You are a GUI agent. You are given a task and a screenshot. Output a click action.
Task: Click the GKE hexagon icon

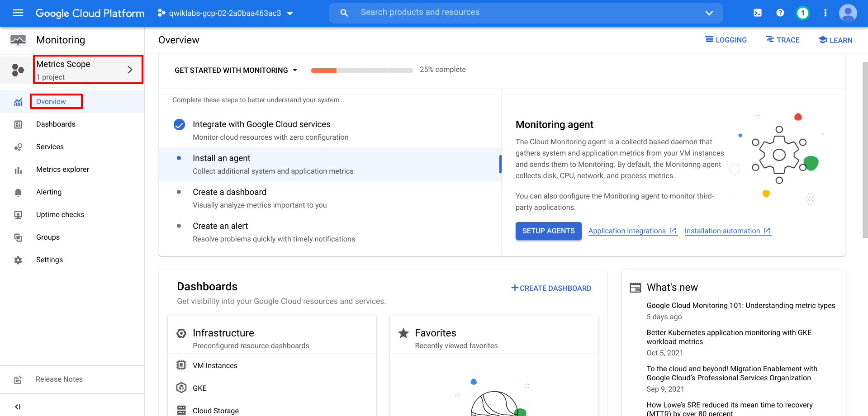click(x=181, y=388)
